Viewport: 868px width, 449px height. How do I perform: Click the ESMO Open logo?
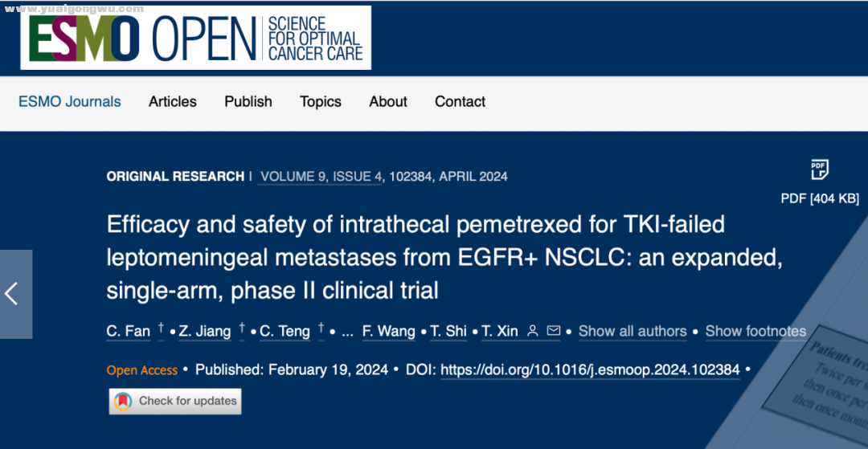[195, 38]
